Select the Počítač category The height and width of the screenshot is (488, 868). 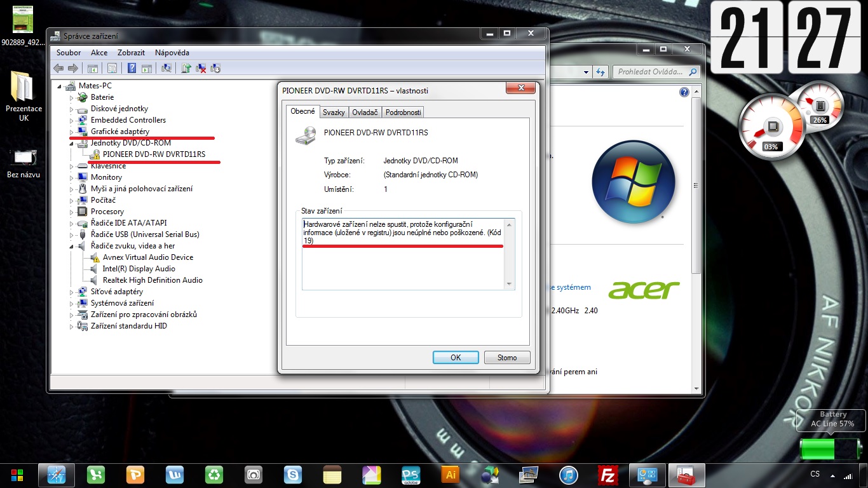click(103, 200)
